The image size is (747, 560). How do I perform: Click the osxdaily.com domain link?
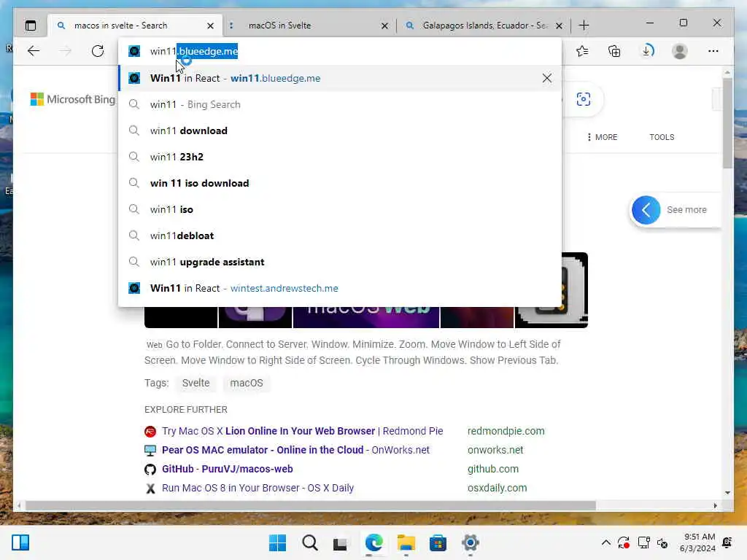[497, 488]
